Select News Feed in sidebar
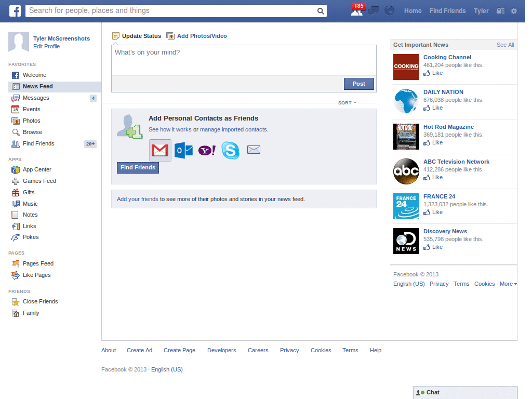532x399 pixels. pyautogui.click(x=54, y=87)
